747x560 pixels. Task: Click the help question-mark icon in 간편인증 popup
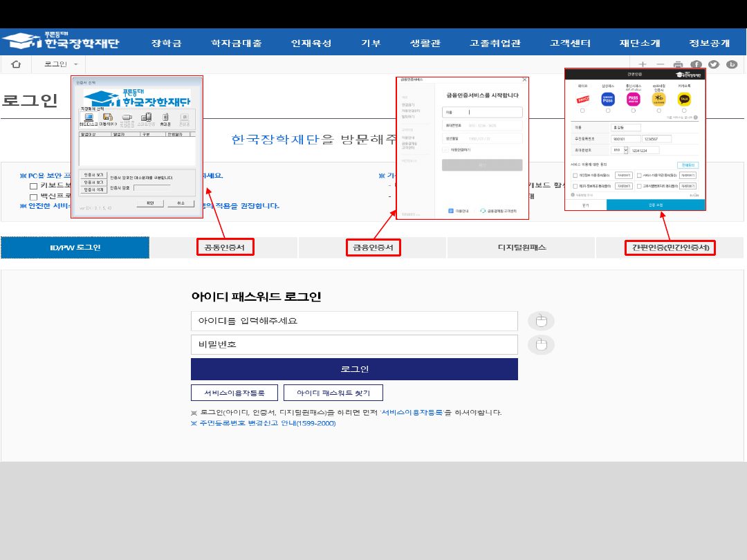pos(696,118)
